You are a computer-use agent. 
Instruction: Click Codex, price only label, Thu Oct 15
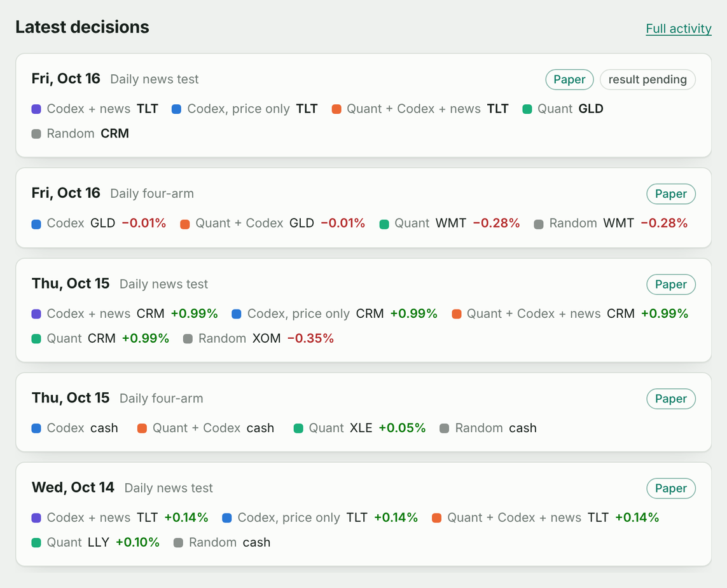[298, 313]
